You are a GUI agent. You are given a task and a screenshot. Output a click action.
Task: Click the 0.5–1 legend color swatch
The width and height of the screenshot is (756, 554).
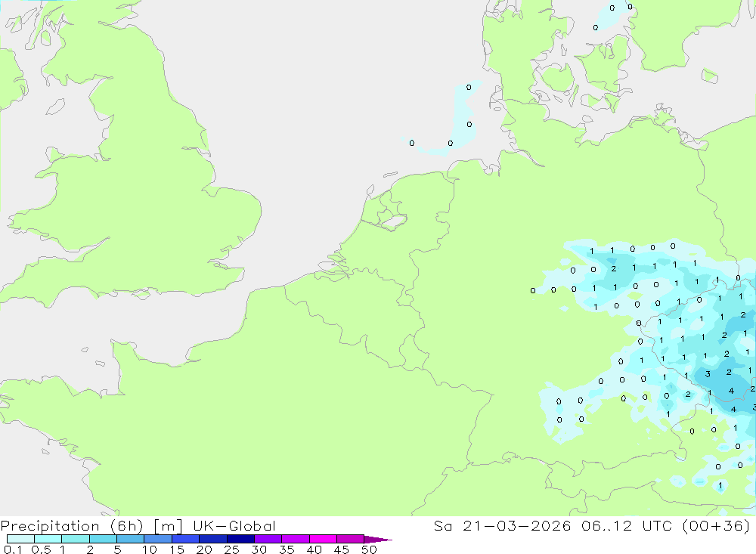48,539
